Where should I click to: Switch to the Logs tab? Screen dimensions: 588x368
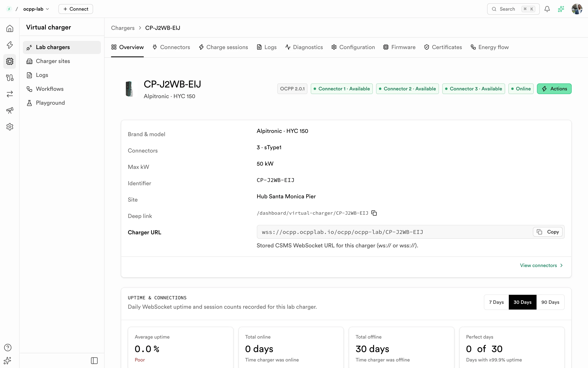(267, 47)
